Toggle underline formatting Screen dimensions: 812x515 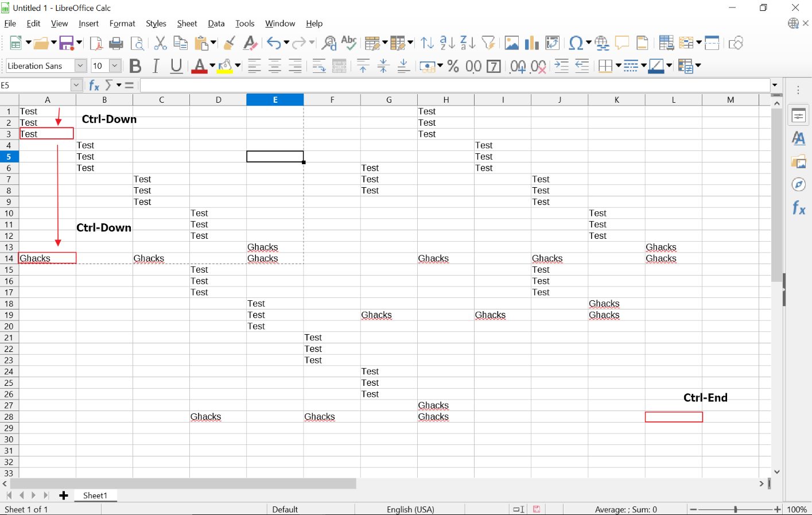[176, 66]
